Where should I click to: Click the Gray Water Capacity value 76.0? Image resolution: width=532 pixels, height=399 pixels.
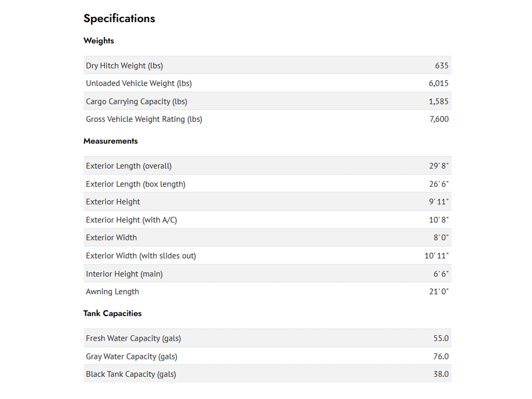pyautogui.click(x=441, y=356)
